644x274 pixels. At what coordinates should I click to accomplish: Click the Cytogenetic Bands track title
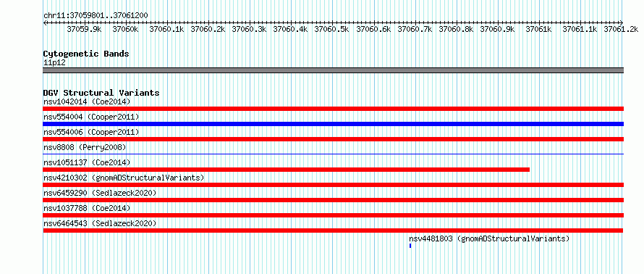[86, 54]
